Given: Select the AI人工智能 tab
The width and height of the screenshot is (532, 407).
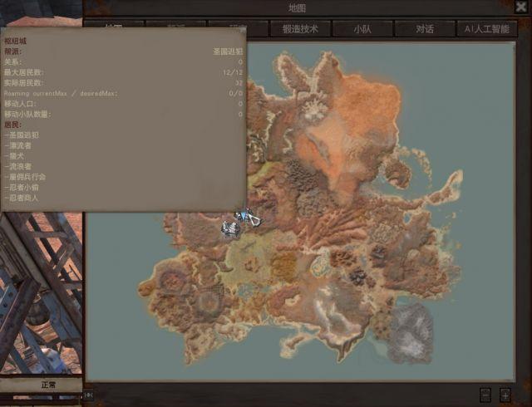Looking at the screenshot, I should click(487, 28).
